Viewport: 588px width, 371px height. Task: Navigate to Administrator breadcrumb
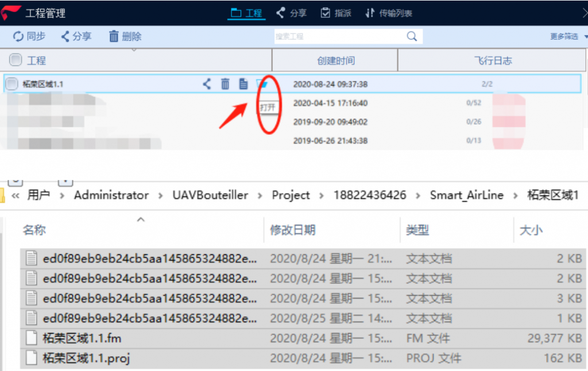click(111, 195)
